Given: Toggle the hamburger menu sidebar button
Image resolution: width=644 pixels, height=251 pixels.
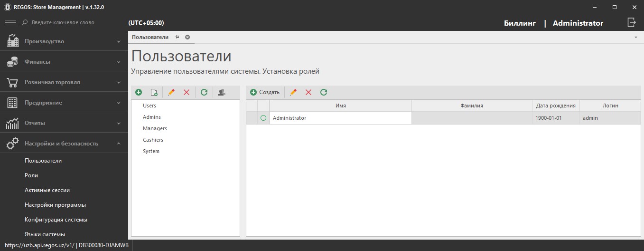Looking at the screenshot, I should point(10,22).
